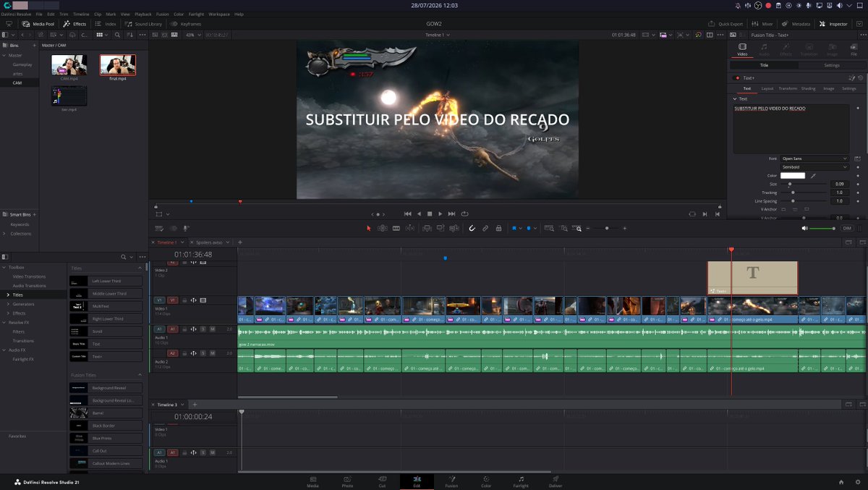Open the Media Pool panel
The image size is (868, 490).
coord(38,24)
